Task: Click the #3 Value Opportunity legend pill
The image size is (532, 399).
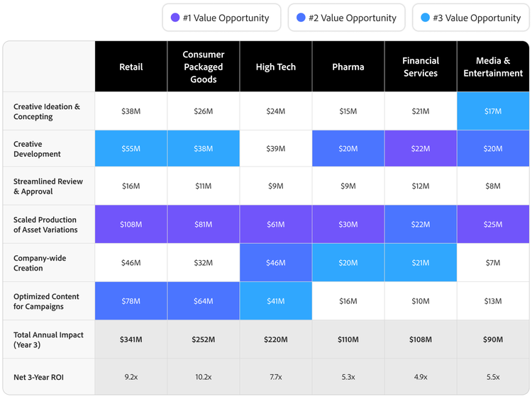Action: 471,18
